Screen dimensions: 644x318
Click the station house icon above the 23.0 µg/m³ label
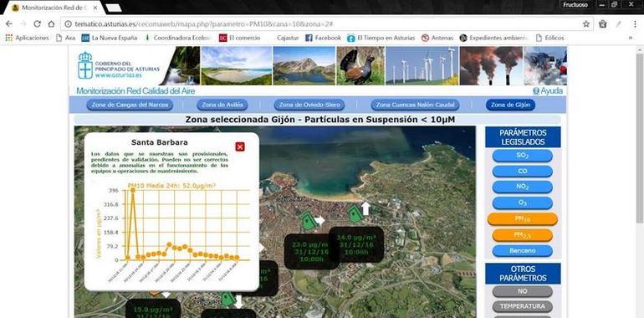click(x=308, y=221)
